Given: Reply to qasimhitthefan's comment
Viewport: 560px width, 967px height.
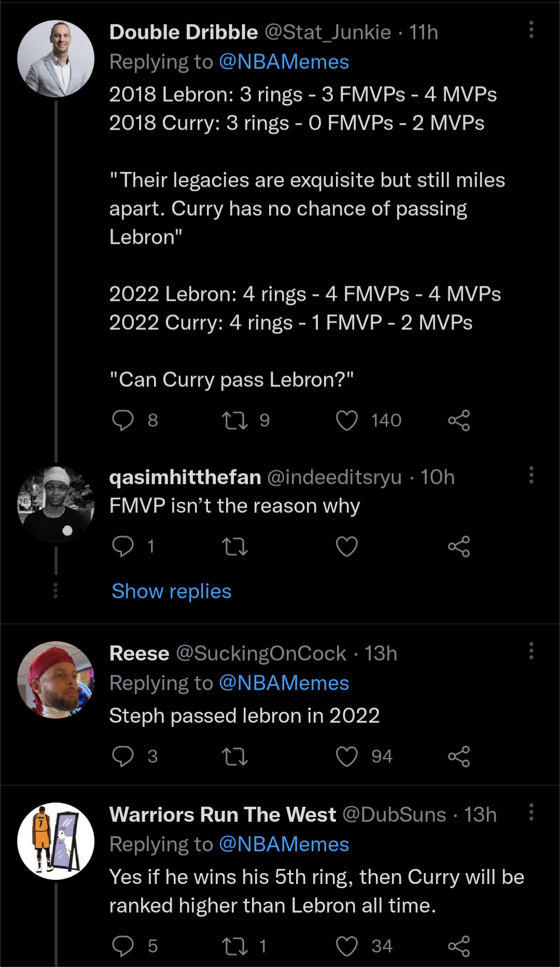Looking at the screenshot, I should 123,546.
